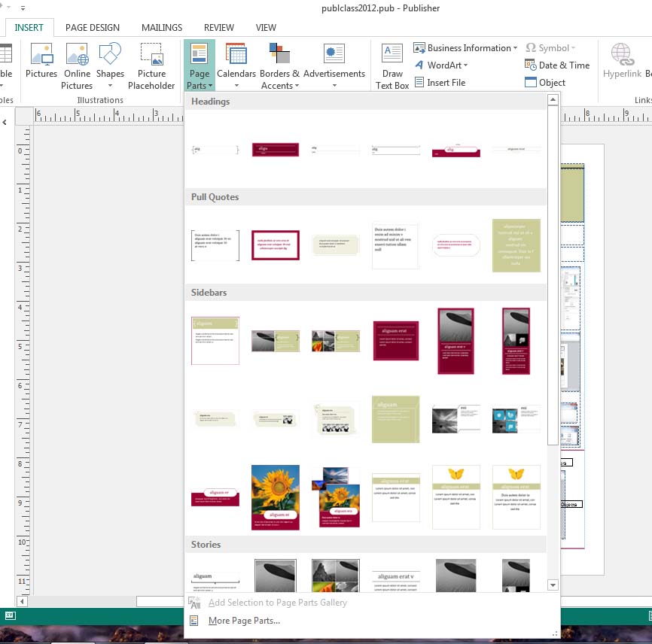Screen dimensions: 652x644
Task: Click the Insert File icon
Action: (441, 82)
